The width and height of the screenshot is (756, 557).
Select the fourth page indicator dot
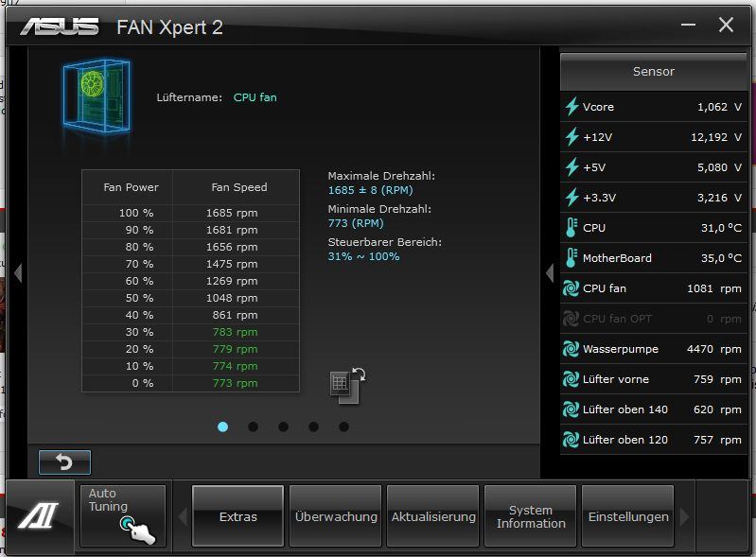(313, 426)
